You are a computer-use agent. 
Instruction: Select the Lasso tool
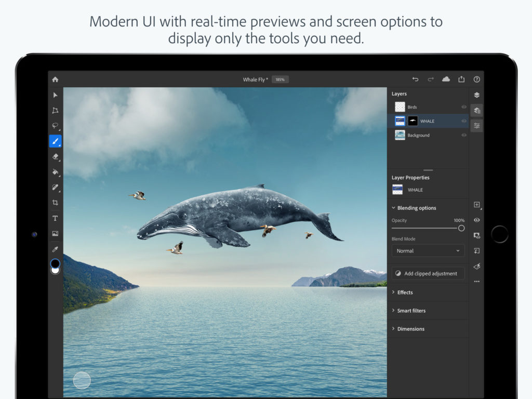click(55, 125)
